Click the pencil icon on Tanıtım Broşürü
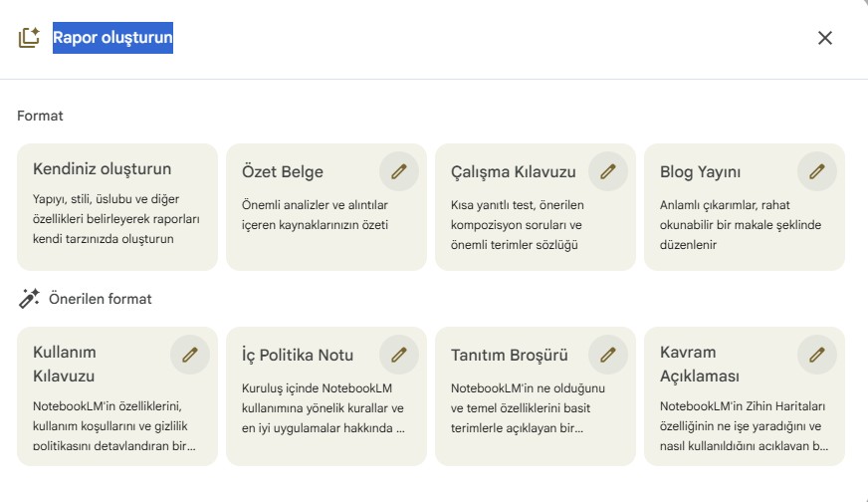The width and height of the screenshot is (868, 502). tap(608, 355)
